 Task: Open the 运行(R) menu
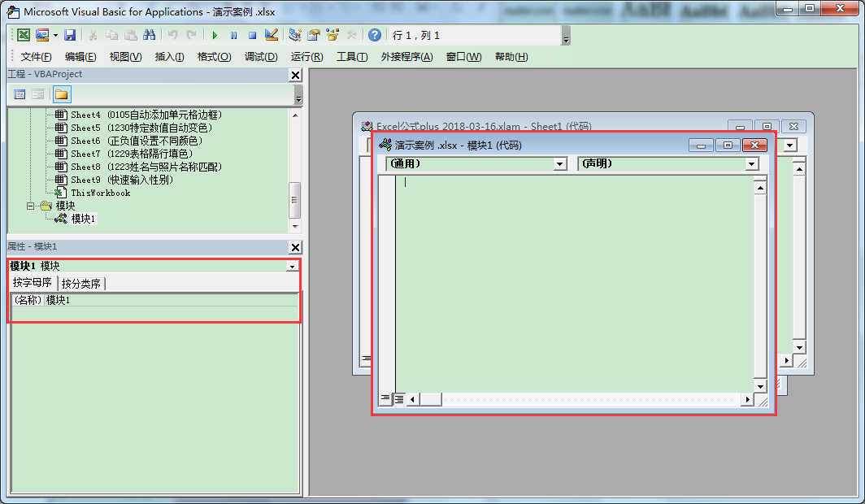pos(306,57)
